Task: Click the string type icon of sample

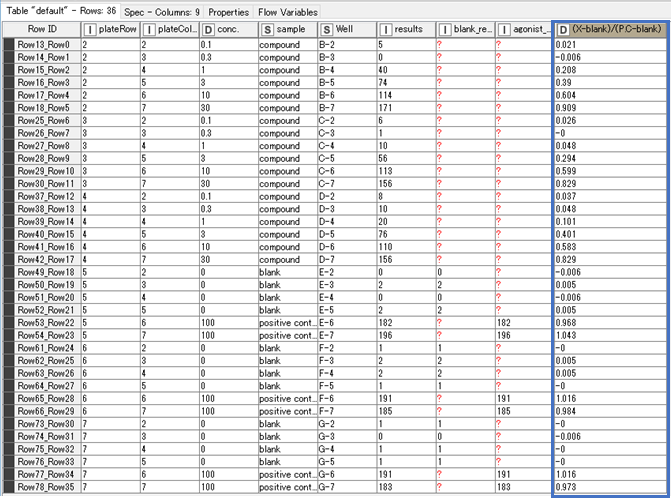Action: tap(267, 30)
